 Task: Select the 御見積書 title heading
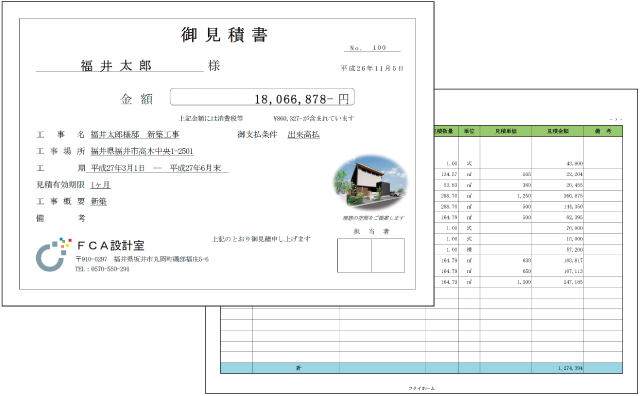click(224, 35)
